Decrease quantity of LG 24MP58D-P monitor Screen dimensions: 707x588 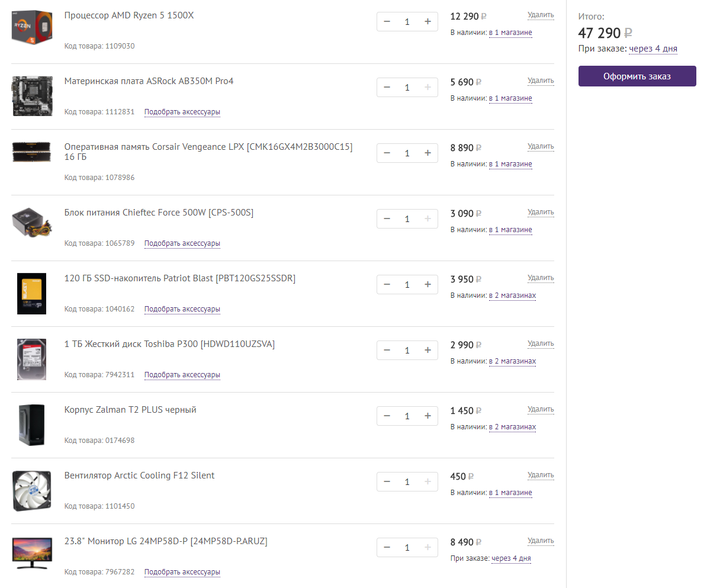(387, 548)
